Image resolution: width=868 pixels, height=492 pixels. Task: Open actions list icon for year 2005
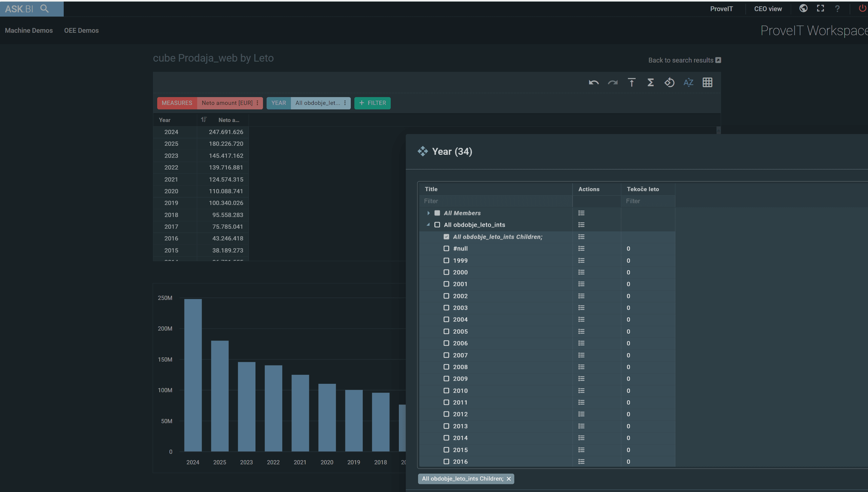click(581, 332)
